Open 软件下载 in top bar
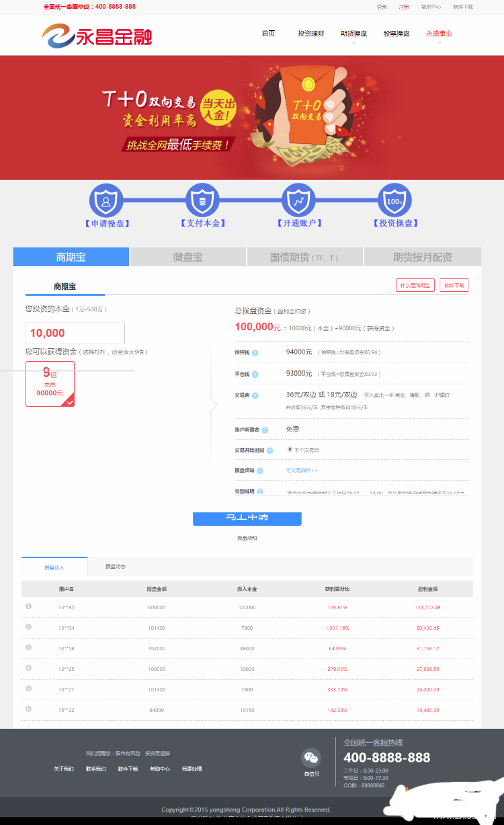Viewport: 504px width, 825px height. [x=463, y=7]
